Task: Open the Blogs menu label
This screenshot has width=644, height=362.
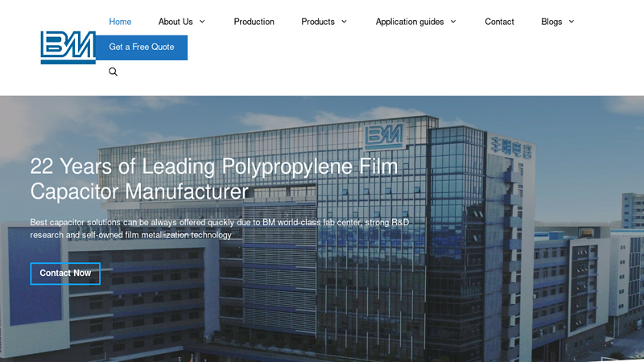Action: click(551, 22)
